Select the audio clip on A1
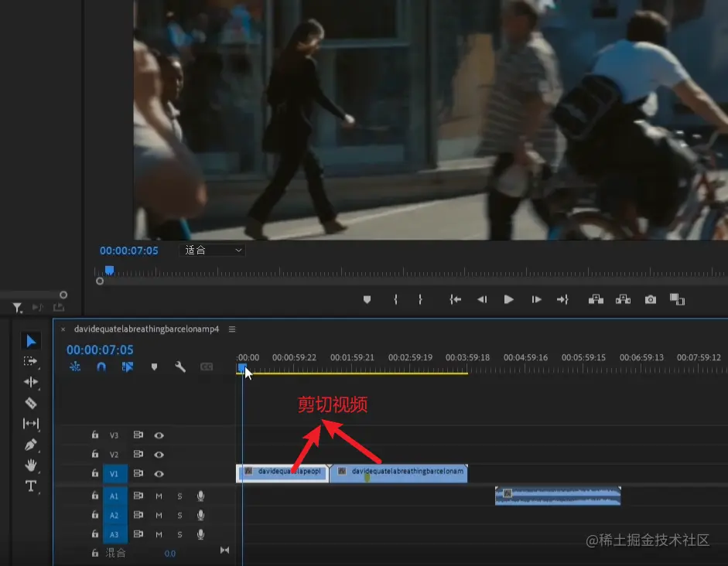 tap(558, 496)
